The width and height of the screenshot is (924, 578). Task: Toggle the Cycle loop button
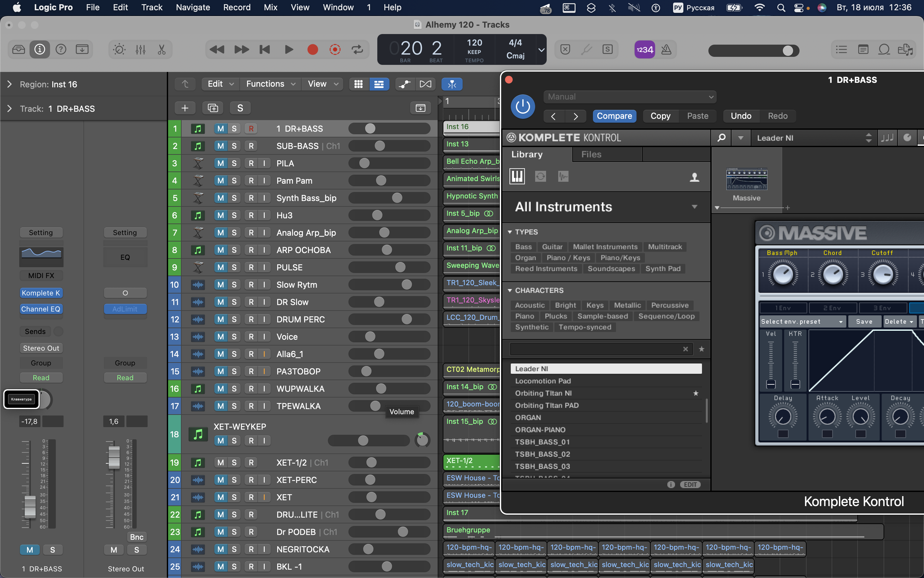pyautogui.click(x=357, y=50)
